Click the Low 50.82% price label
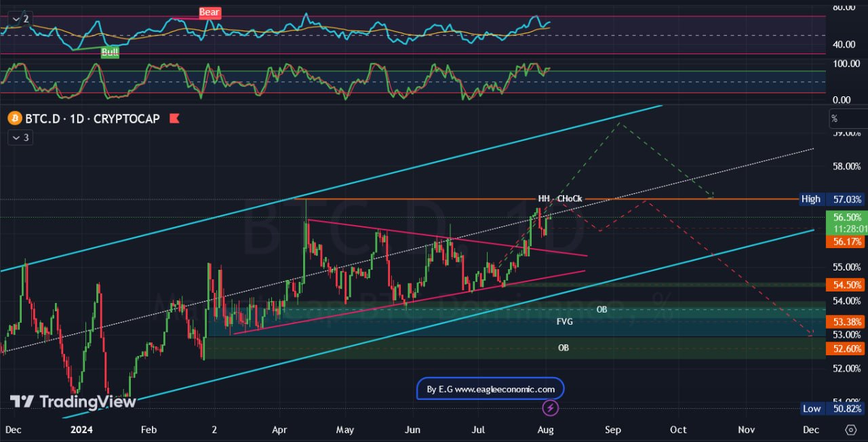Viewport: 868px width, 442px height. [x=833, y=408]
